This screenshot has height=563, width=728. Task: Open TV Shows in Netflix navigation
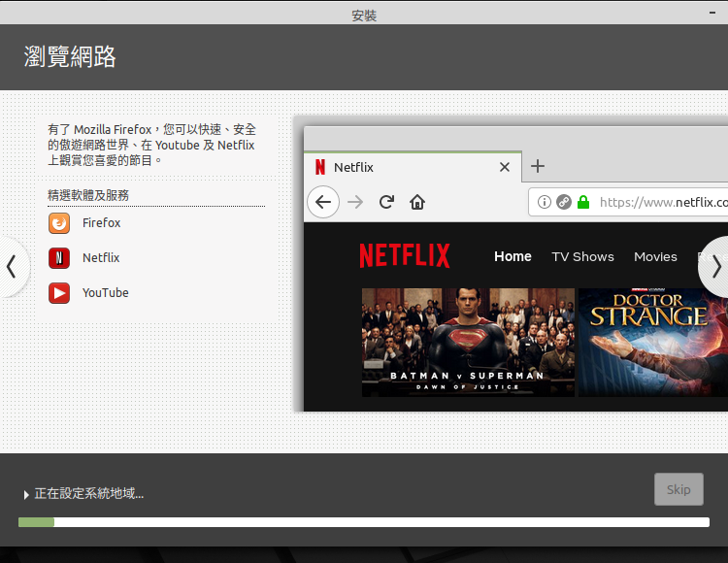click(582, 256)
